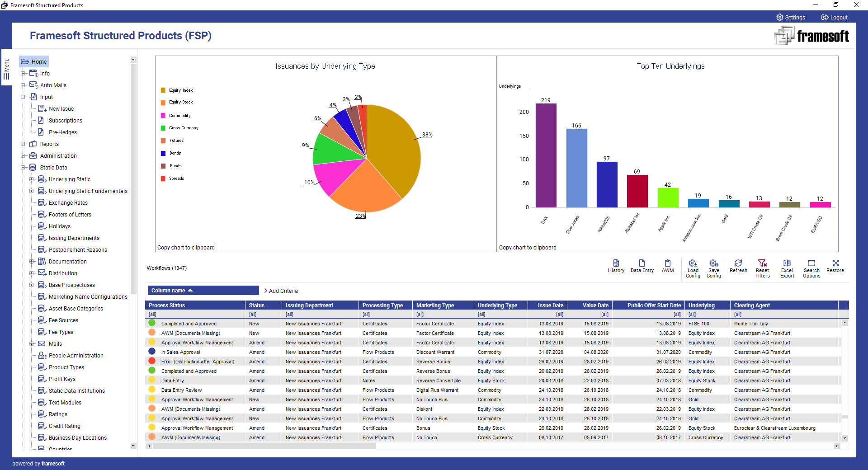Select Home in the navigation tree
868x470 pixels.
coord(34,61)
